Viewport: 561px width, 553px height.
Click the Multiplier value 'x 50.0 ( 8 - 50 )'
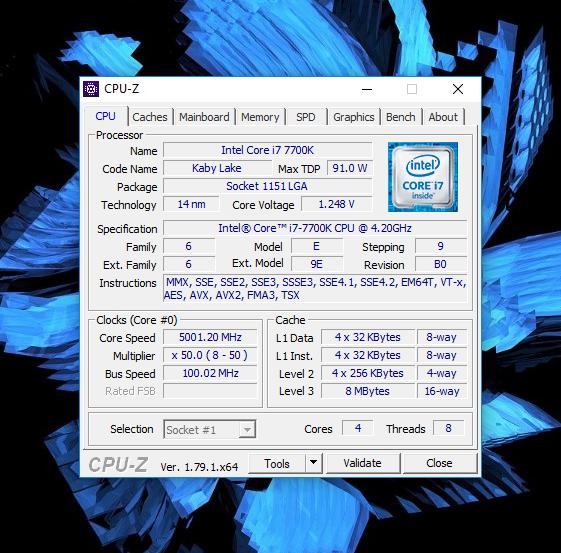click(210, 355)
